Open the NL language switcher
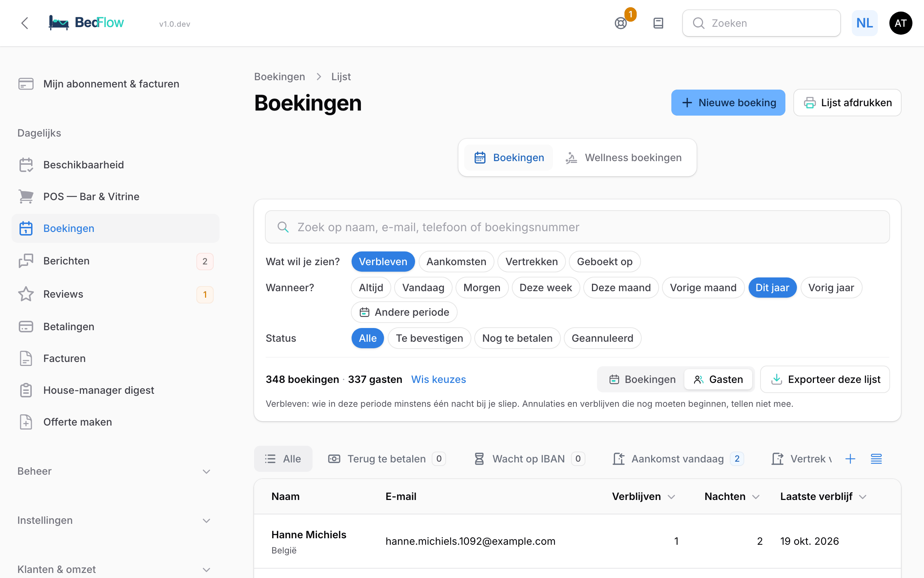Viewport: 924px width, 578px height. 864,23
